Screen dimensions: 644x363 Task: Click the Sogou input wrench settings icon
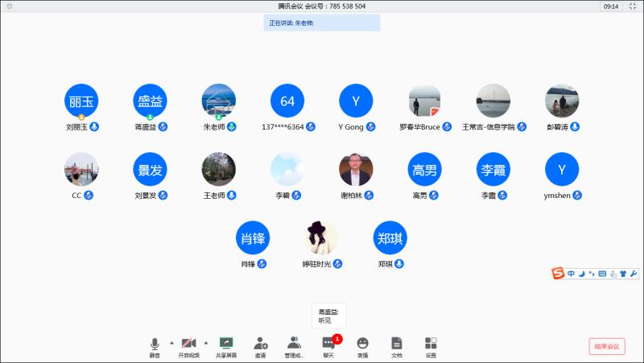click(x=634, y=274)
